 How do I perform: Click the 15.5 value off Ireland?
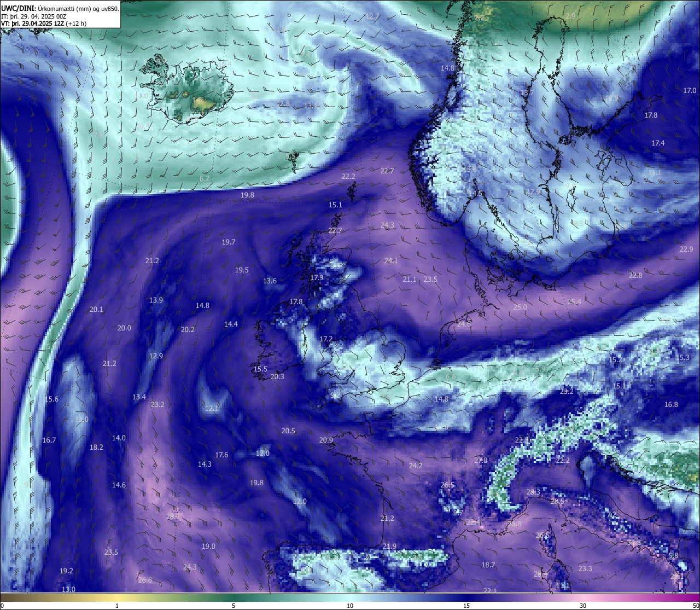tap(260, 369)
